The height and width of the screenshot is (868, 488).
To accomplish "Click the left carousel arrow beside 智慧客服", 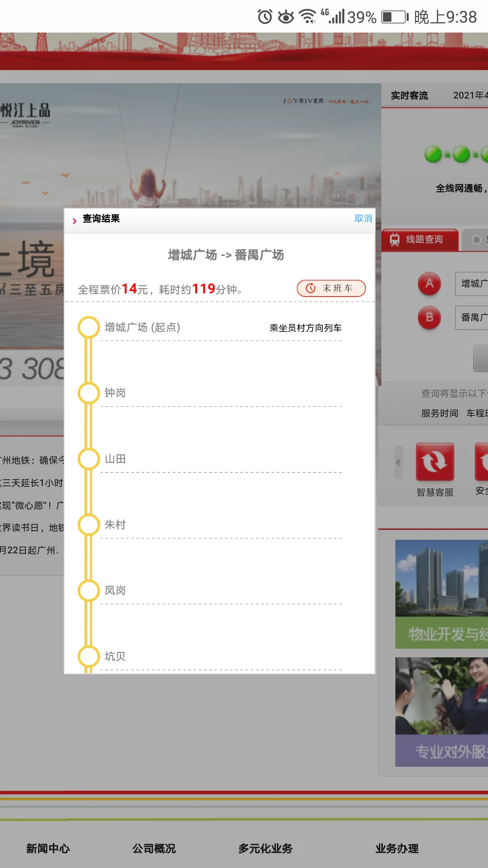I will (x=398, y=462).
